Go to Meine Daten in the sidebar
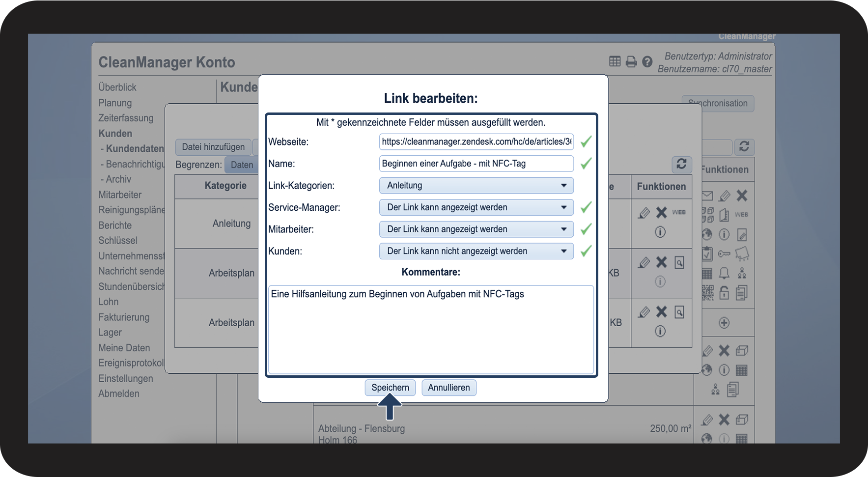The height and width of the screenshot is (477, 868). (x=124, y=348)
